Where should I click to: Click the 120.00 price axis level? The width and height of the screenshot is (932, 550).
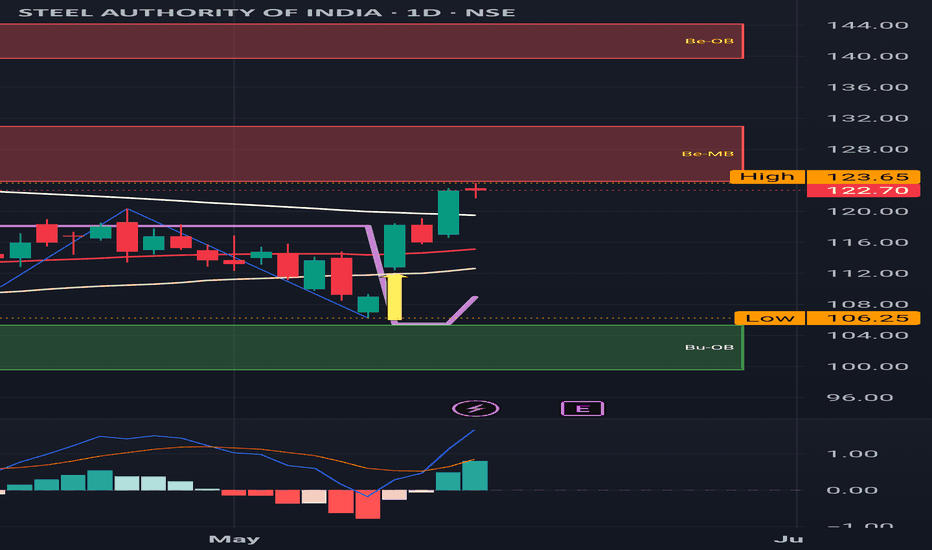868,212
